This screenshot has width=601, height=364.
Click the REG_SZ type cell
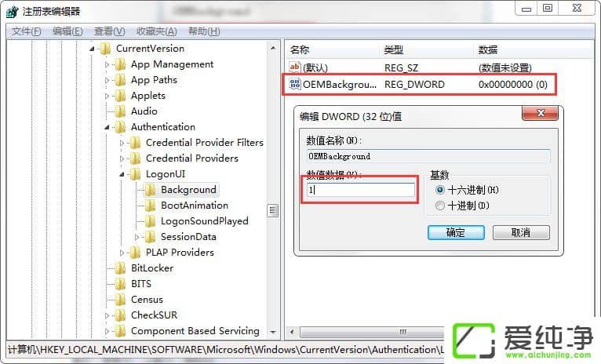click(x=401, y=68)
